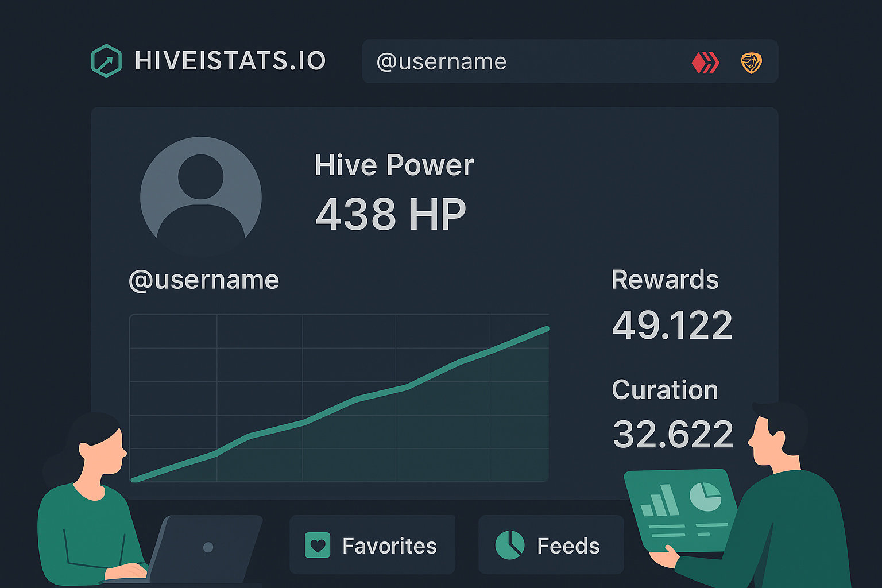The height and width of the screenshot is (588, 882).
Task: Click the Rewards label
Action: point(665,280)
